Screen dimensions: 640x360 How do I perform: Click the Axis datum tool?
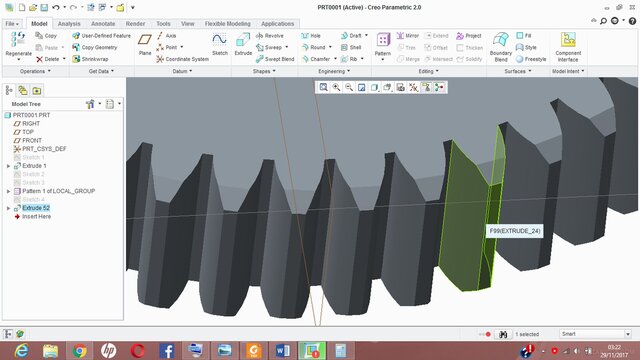167,36
